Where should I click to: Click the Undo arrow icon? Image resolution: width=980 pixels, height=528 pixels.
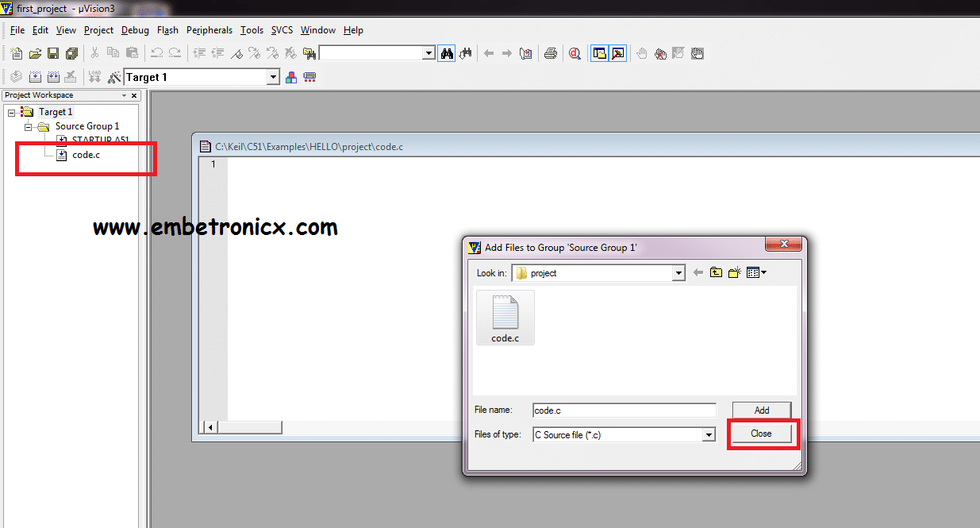(156, 53)
